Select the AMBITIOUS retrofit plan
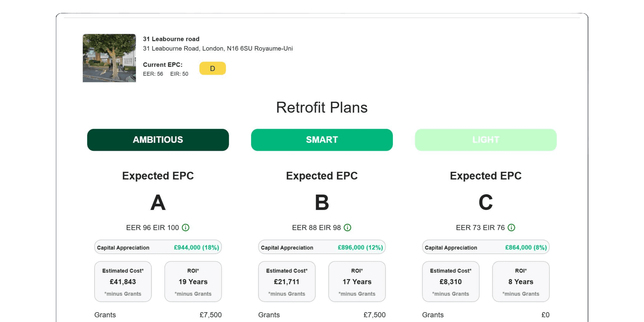The height and width of the screenshot is (322, 644). point(158,140)
